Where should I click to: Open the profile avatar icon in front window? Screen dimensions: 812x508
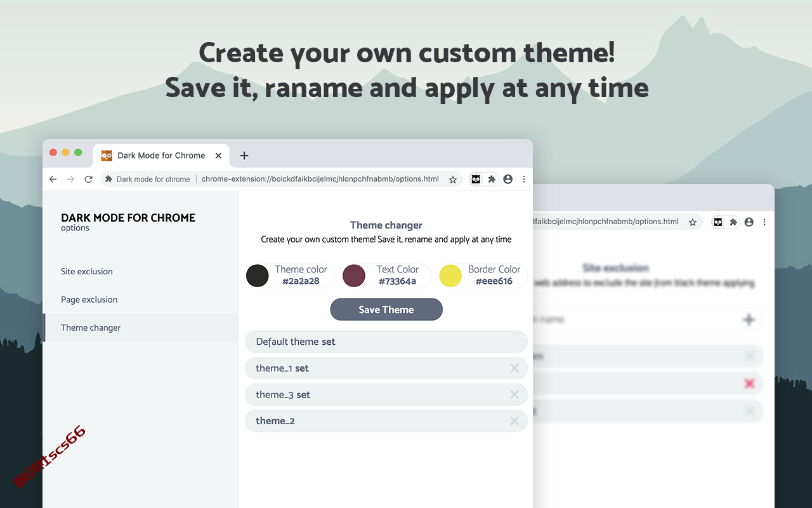507,179
